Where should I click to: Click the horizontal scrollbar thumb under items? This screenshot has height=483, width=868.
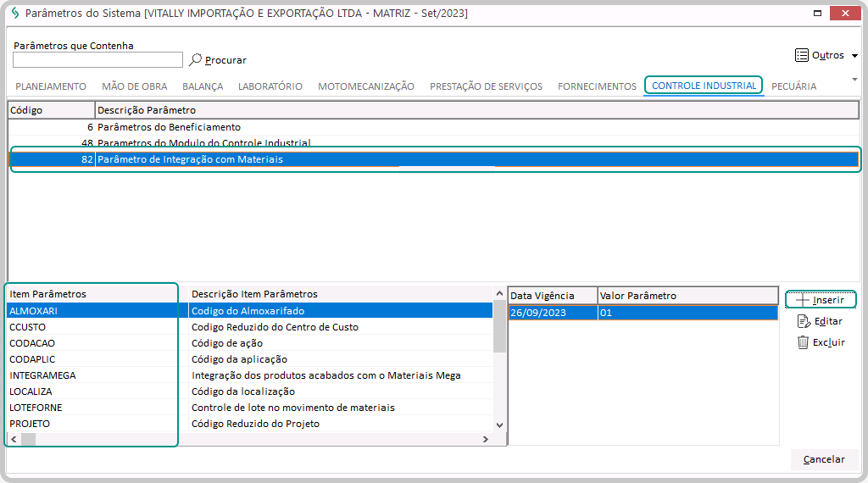[x=28, y=439]
